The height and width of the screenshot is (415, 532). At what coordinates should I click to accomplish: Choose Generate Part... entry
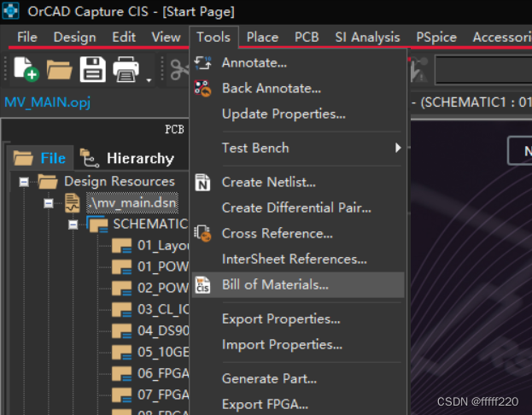[x=298, y=378]
